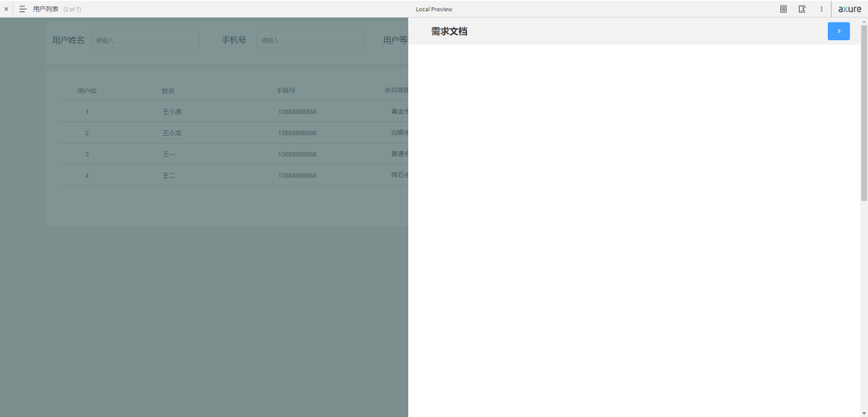The height and width of the screenshot is (417, 868).
Task: Open the three-dot more options menu
Action: [821, 9]
